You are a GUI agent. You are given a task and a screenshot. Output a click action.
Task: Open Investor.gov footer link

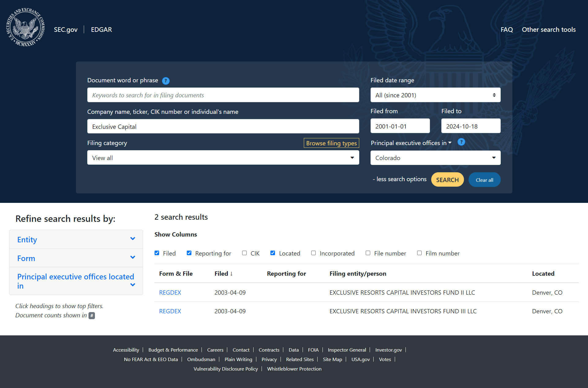point(389,350)
